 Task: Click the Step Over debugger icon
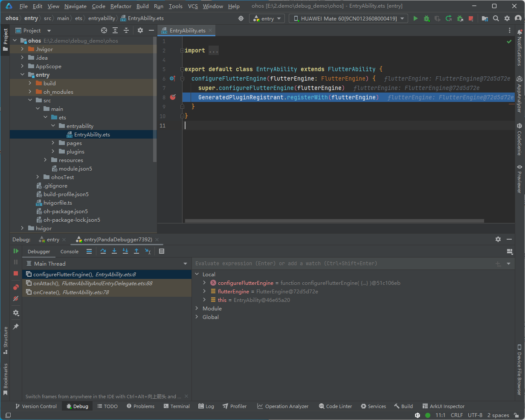click(103, 251)
